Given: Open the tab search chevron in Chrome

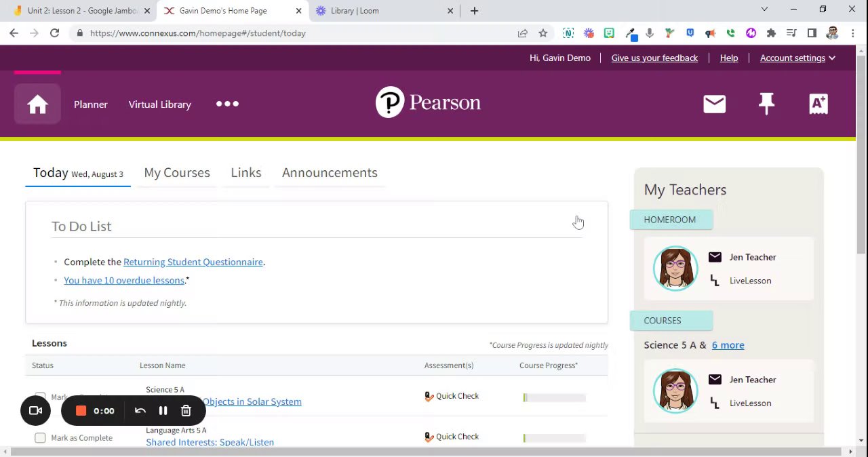Looking at the screenshot, I should pos(764,9).
